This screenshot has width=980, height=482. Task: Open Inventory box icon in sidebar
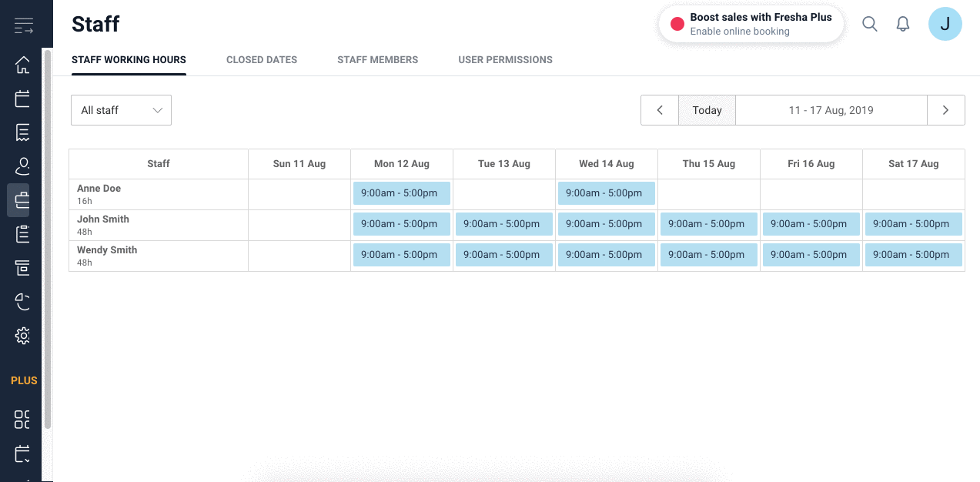pyautogui.click(x=23, y=268)
